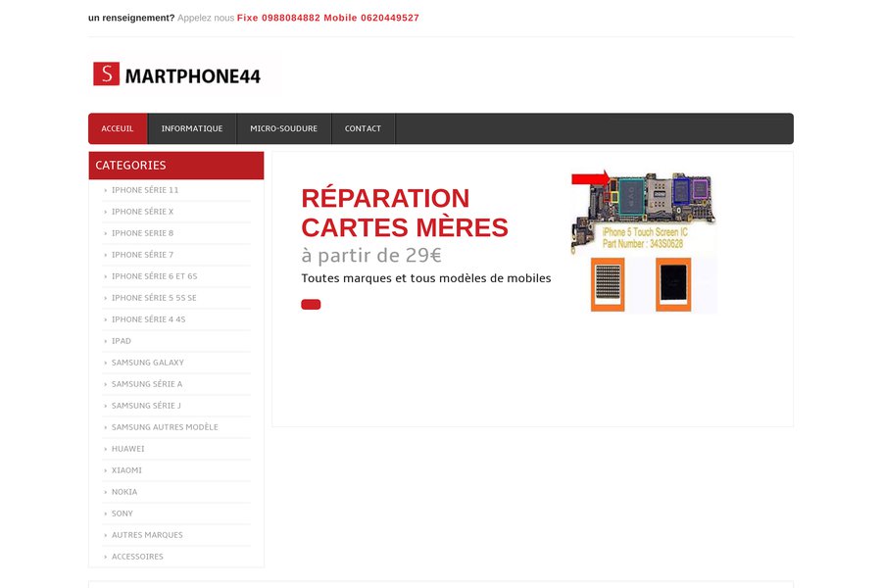This screenshot has height=588, width=882.
Task: Open the ACCESSOIRES category
Action: [x=137, y=557]
